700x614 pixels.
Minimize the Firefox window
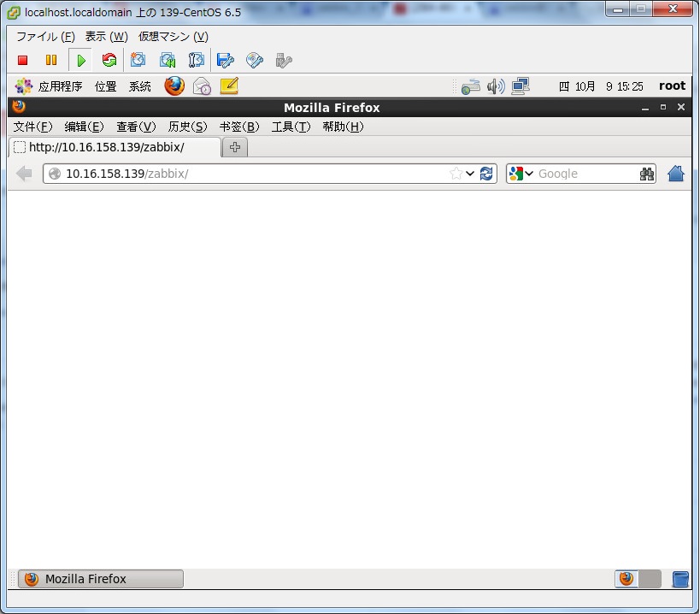645,107
